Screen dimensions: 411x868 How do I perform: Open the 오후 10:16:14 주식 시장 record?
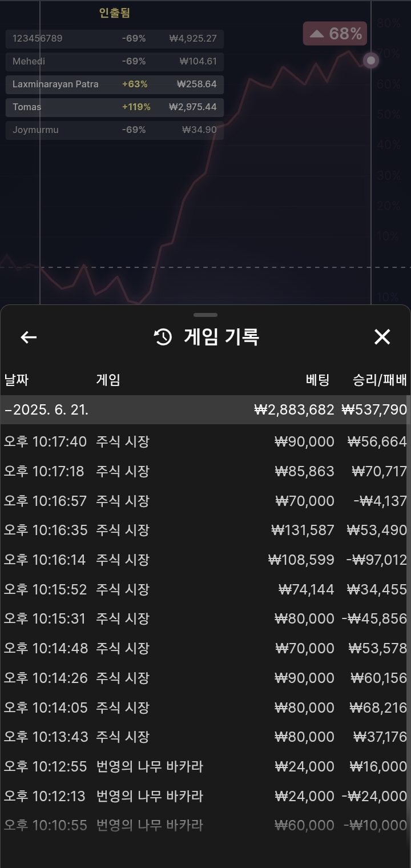tap(205, 560)
